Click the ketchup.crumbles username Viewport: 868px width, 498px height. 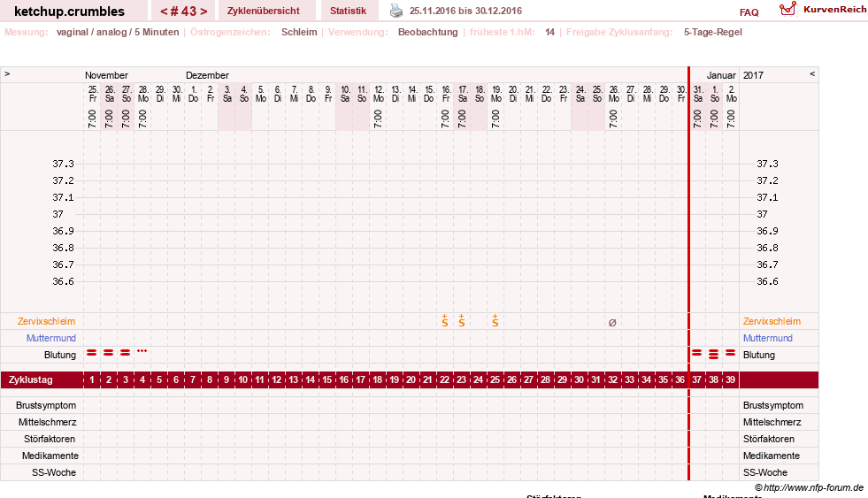click(x=69, y=11)
